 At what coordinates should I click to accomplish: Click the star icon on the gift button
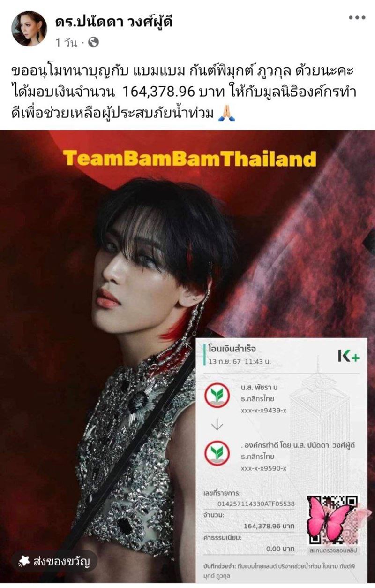23,560
